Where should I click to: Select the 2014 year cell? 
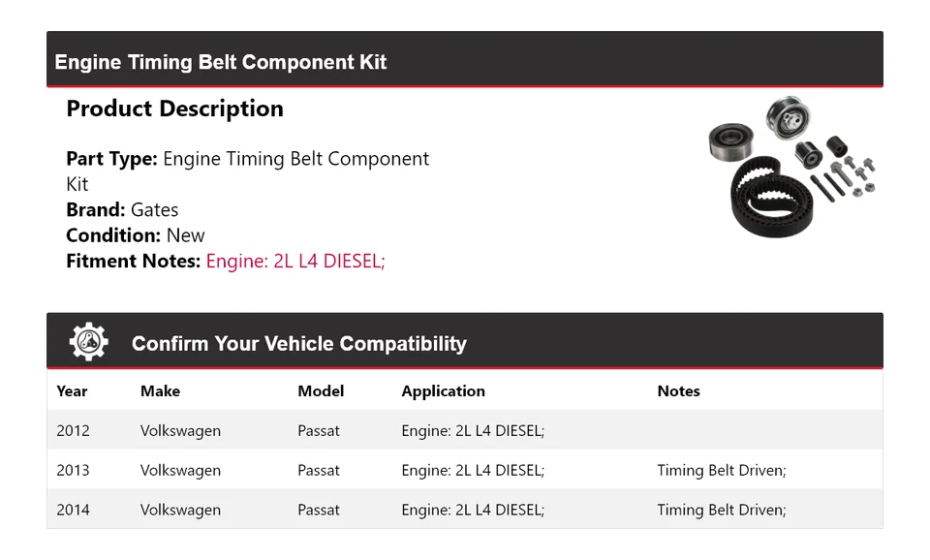point(73,511)
